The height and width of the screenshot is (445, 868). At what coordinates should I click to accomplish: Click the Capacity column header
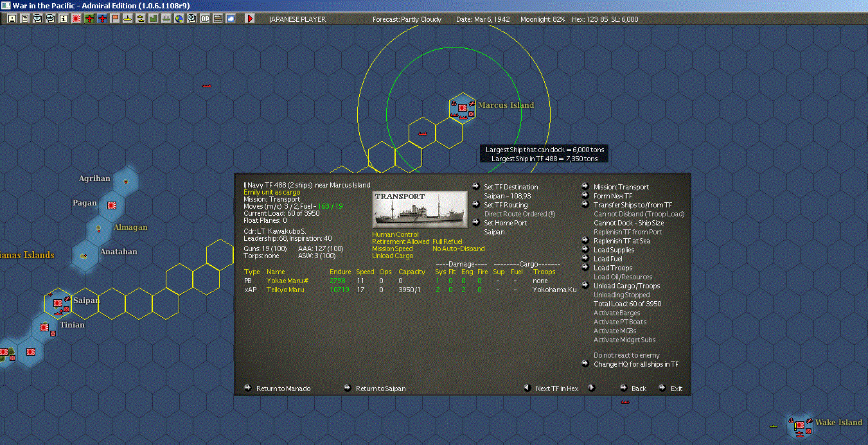click(412, 272)
